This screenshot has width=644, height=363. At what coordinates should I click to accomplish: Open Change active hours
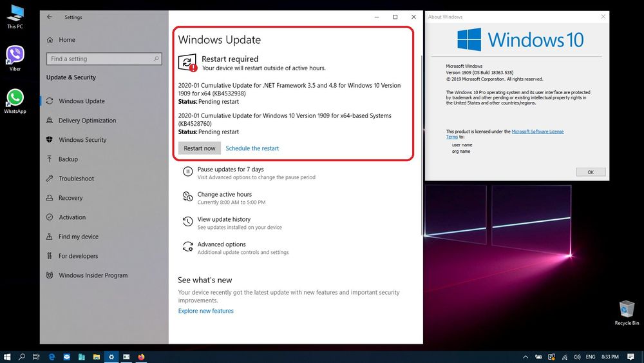click(x=224, y=195)
